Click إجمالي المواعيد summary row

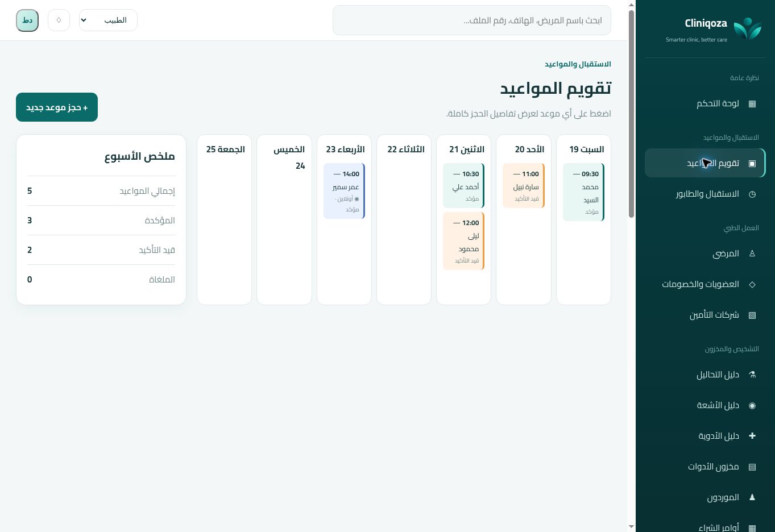pyautogui.click(x=101, y=191)
